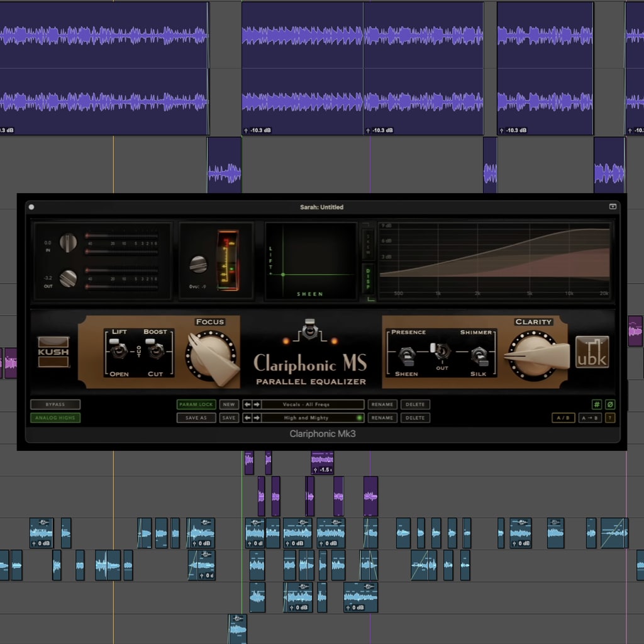Open the Vocals - All Freqs bank dropdown
This screenshot has height=644, width=644.
pyautogui.click(x=313, y=404)
